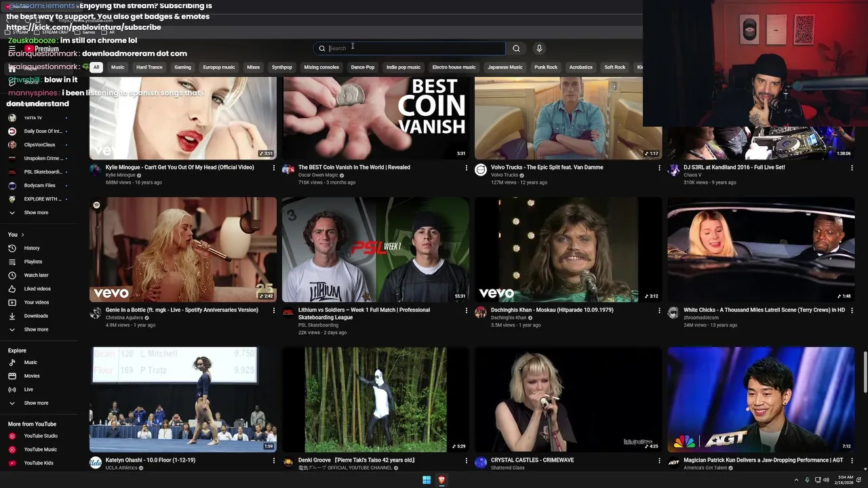Expand Show more under subscriptions list
Viewport: 868px width, 488px height.
[x=36, y=213]
